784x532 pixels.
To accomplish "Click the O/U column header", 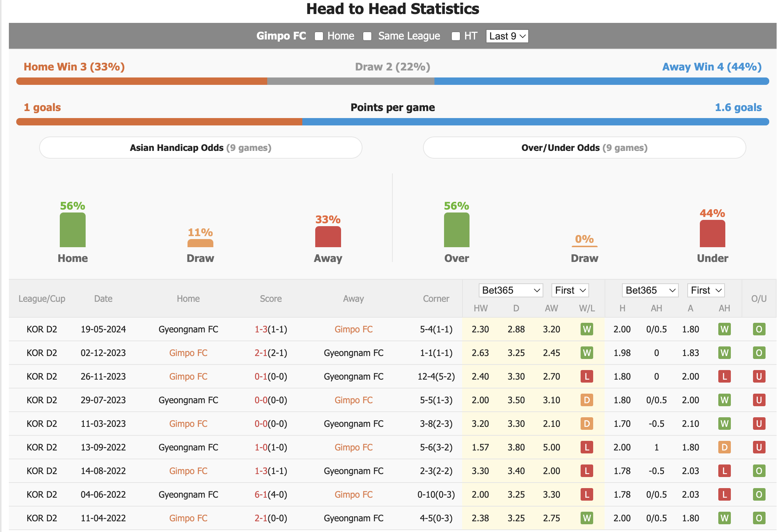I will 759,298.
